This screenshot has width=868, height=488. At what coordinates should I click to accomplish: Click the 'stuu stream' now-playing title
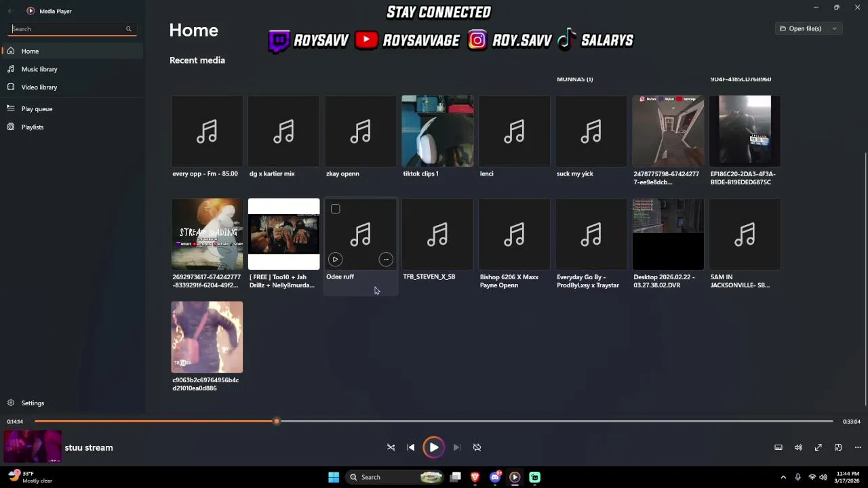click(89, 447)
